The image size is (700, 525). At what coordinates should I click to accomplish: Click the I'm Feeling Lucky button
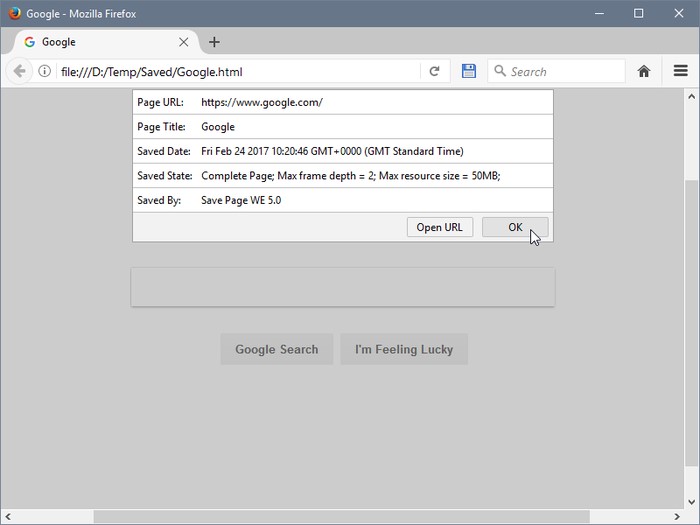click(404, 349)
